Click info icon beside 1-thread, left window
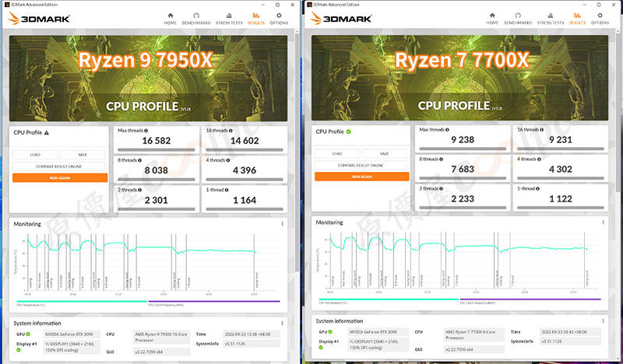Image resolution: width=623 pixels, height=364 pixels. click(x=227, y=190)
